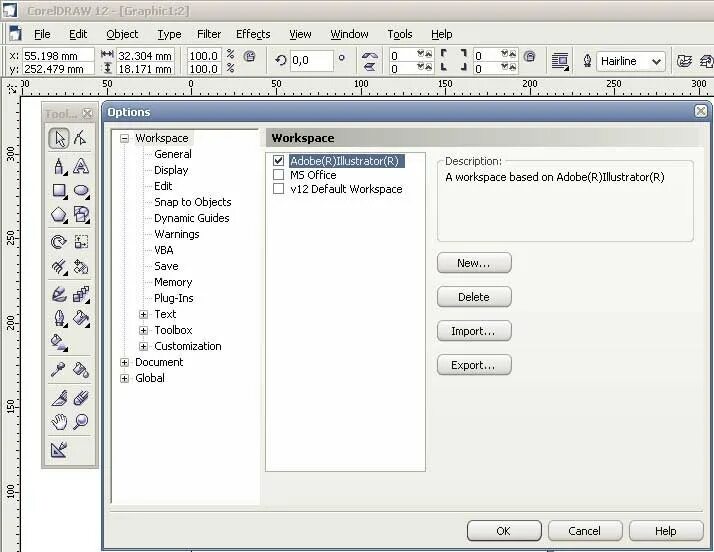The height and width of the screenshot is (552, 714).
Task: Select the Eyedropper tool
Action: pos(59,370)
